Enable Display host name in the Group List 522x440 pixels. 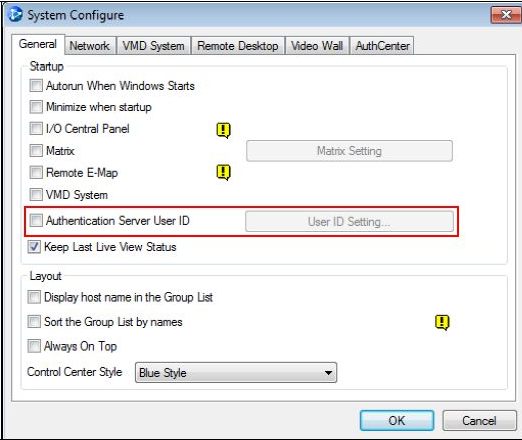(x=34, y=297)
